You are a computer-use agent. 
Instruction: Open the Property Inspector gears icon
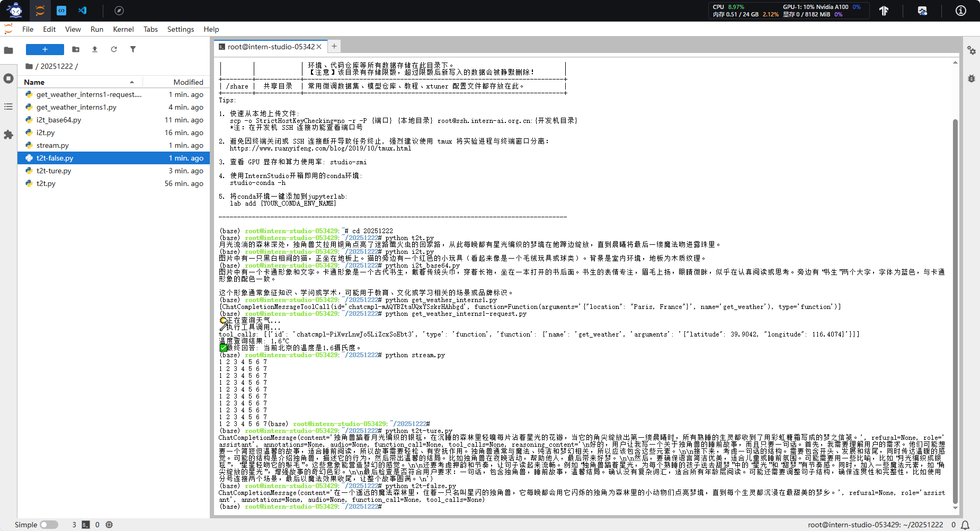pos(971,50)
